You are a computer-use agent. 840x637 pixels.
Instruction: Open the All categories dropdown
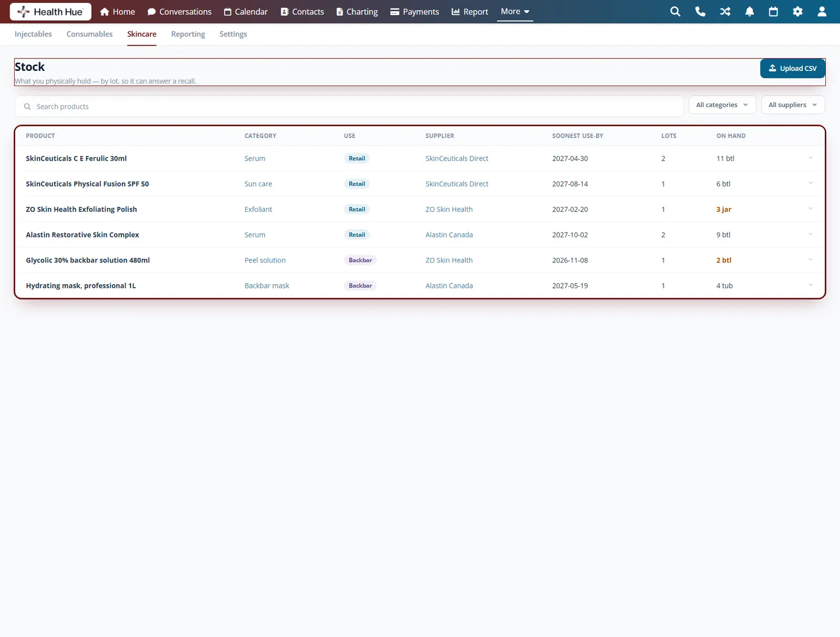pyautogui.click(x=722, y=105)
